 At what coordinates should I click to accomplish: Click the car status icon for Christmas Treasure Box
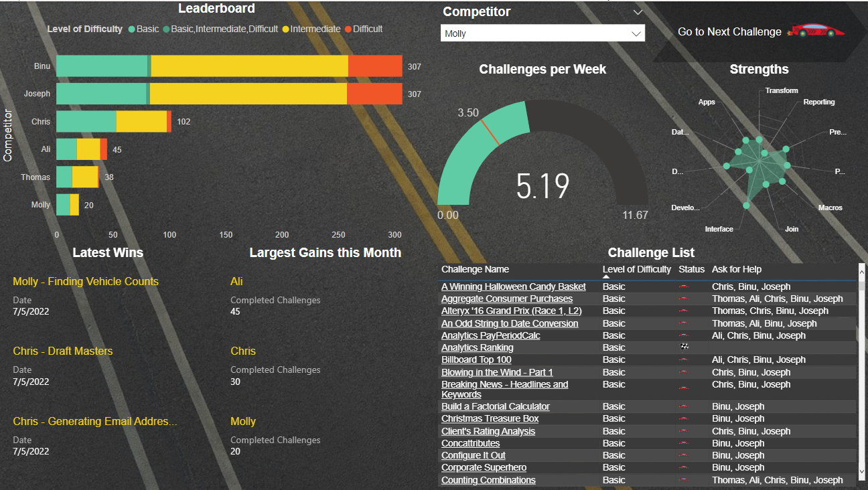(684, 418)
